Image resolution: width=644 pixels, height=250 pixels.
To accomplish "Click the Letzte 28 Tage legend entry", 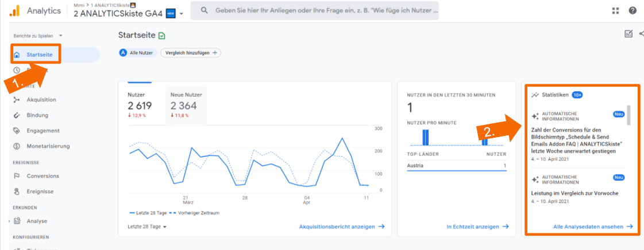I will pyautogui.click(x=149, y=213).
